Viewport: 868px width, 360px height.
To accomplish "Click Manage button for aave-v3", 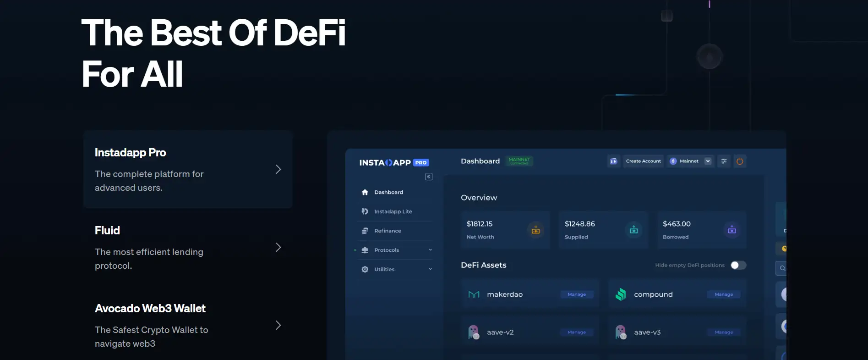I will 724,332.
